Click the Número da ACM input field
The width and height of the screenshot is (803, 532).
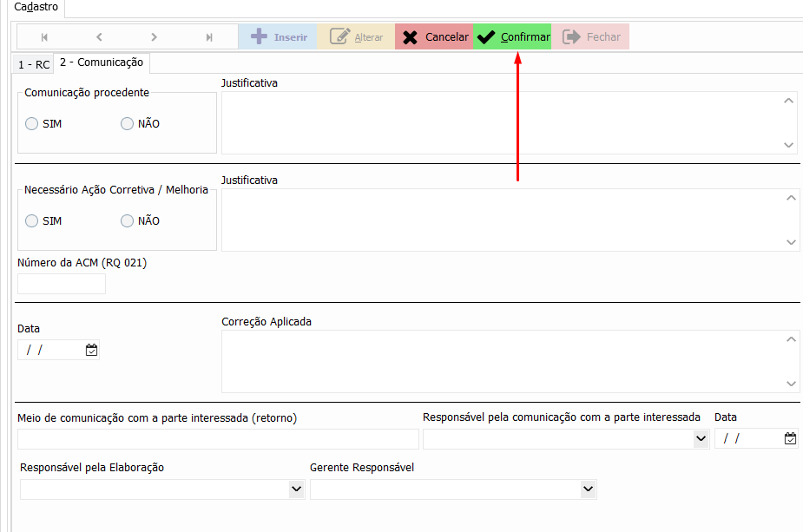point(62,284)
